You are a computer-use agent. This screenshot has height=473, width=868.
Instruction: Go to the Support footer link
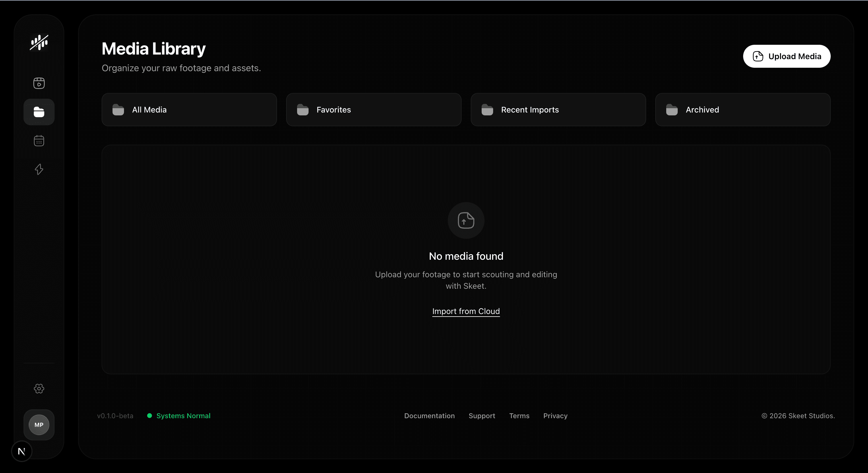point(482,416)
